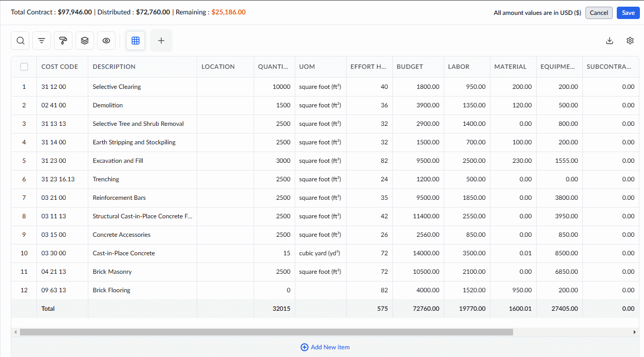The width and height of the screenshot is (644, 357).
Task: Switch to the grid table view
Action: coord(136,41)
